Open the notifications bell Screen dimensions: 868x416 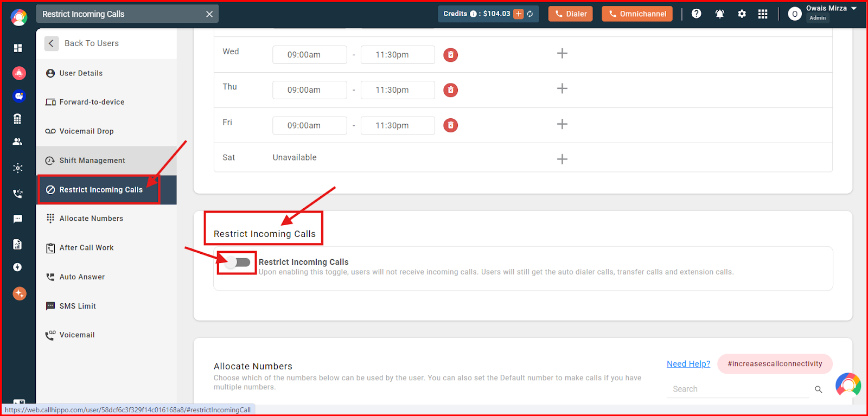pos(719,14)
